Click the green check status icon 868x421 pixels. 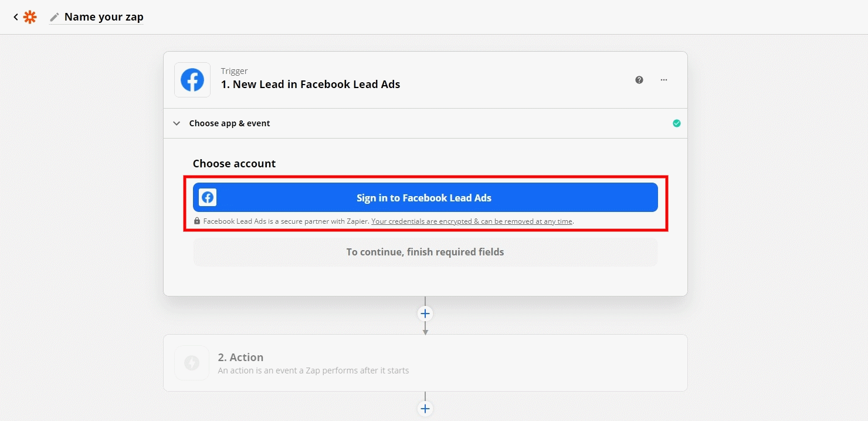[677, 123]
